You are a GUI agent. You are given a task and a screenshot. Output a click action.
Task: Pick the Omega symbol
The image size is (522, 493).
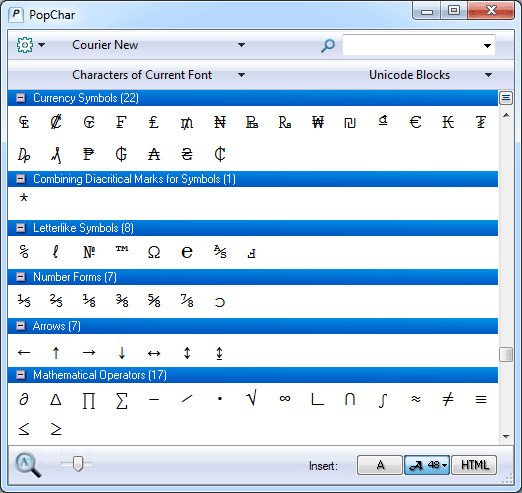tap(154, 252)
